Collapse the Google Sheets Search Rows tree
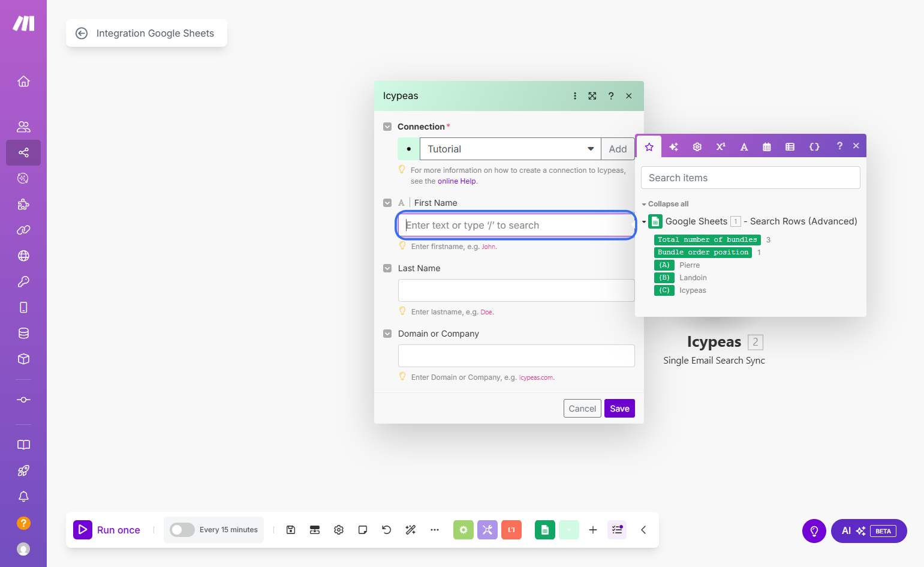The width and height of the screenshot is (924, 567). point(645,222)
